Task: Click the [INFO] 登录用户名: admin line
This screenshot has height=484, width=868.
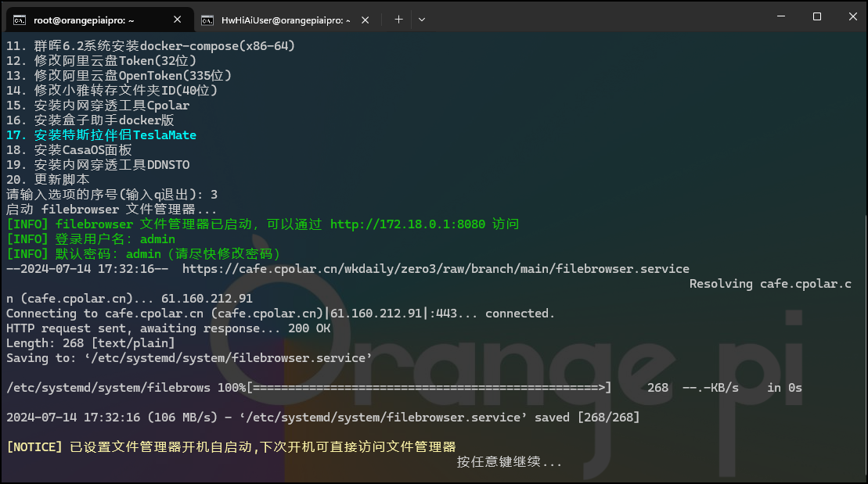Action: click(91, 239)
